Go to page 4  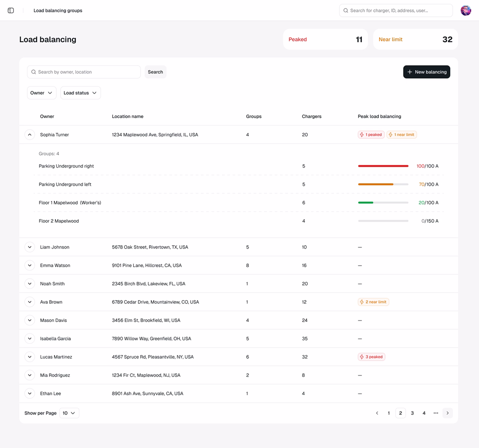coord(424,413)
